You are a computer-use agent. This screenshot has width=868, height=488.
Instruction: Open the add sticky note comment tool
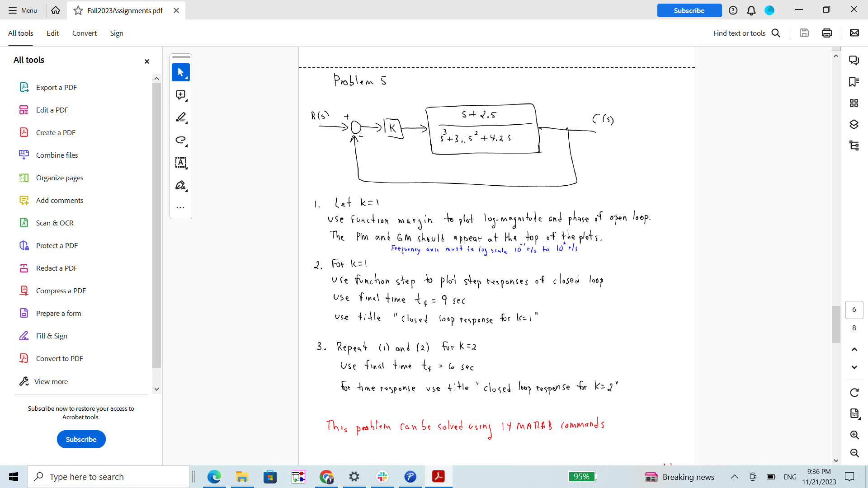pyautogui.click(x=180, y=95)
